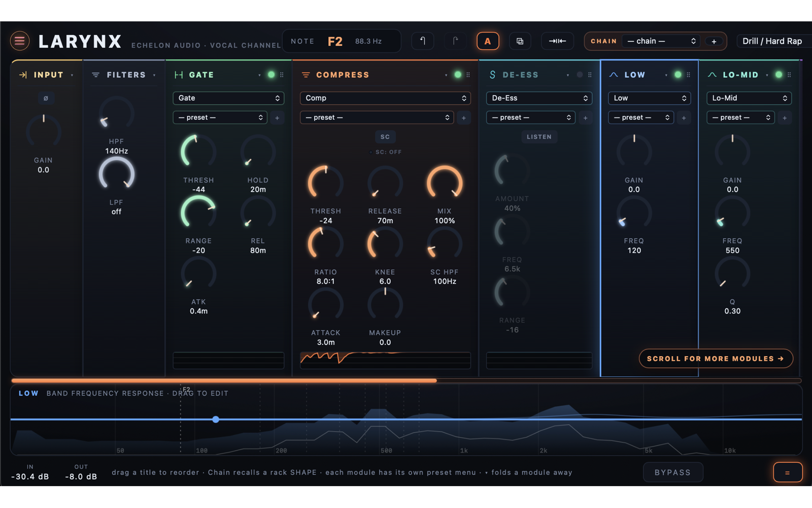812x508 pixels.
Task: Save a Gate preset with the plus icon
Action: tap(277, 118)
